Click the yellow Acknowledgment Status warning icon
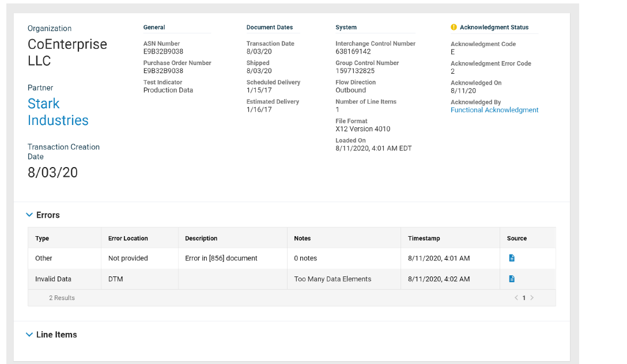 [454, 27]
